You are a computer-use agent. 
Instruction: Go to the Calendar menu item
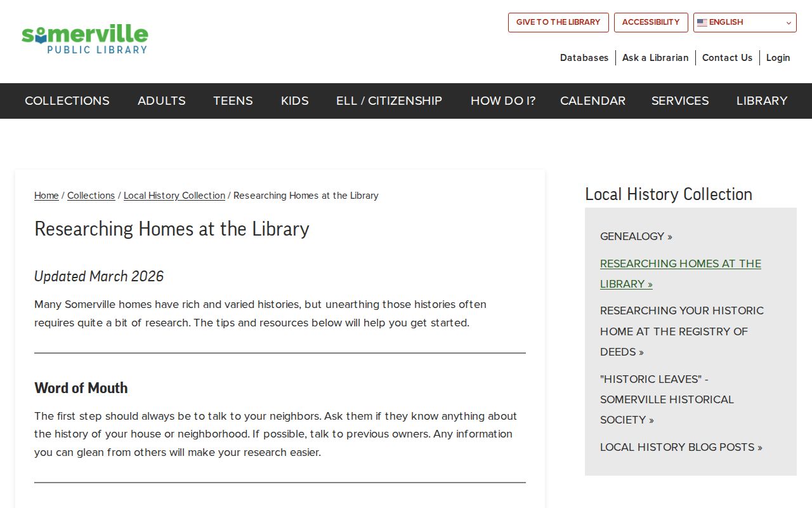tap(593, 101)
